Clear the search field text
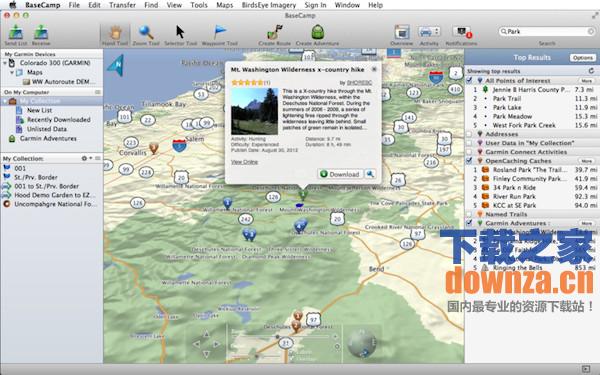This screenshot has width=600, height=375. point(590,31)
